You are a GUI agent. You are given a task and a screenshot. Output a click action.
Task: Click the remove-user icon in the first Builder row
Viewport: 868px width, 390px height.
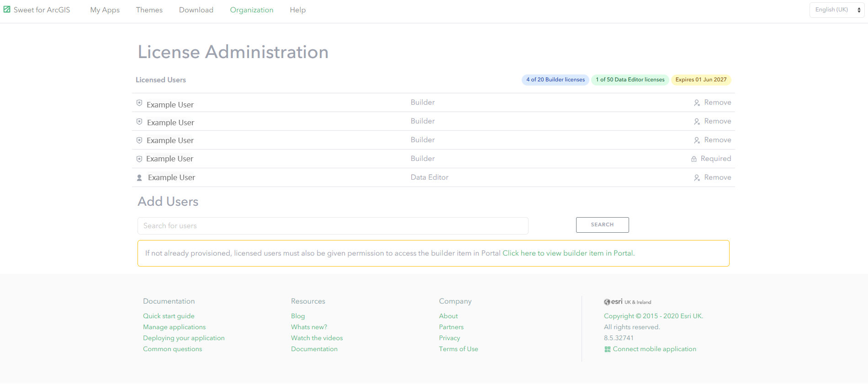pos(697,103)
